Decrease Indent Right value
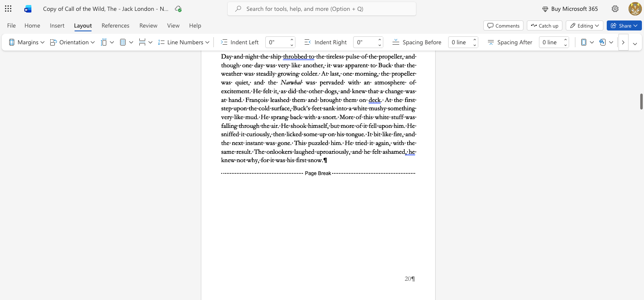 (x=380, y=45)
